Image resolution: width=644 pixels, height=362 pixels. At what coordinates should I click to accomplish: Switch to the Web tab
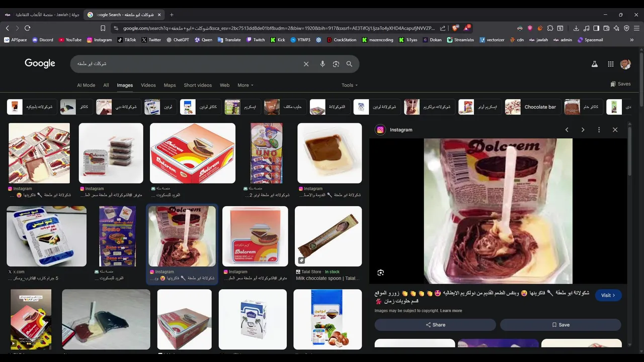224,85
